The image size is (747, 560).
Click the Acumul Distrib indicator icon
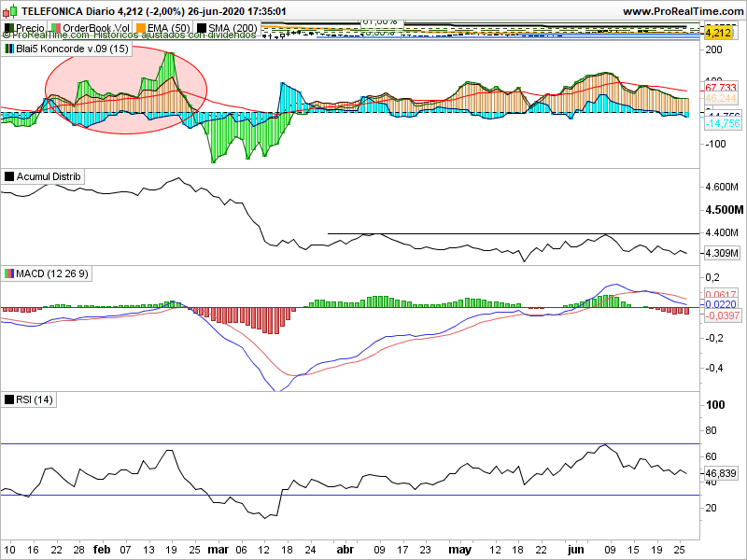tap(9, 176)
